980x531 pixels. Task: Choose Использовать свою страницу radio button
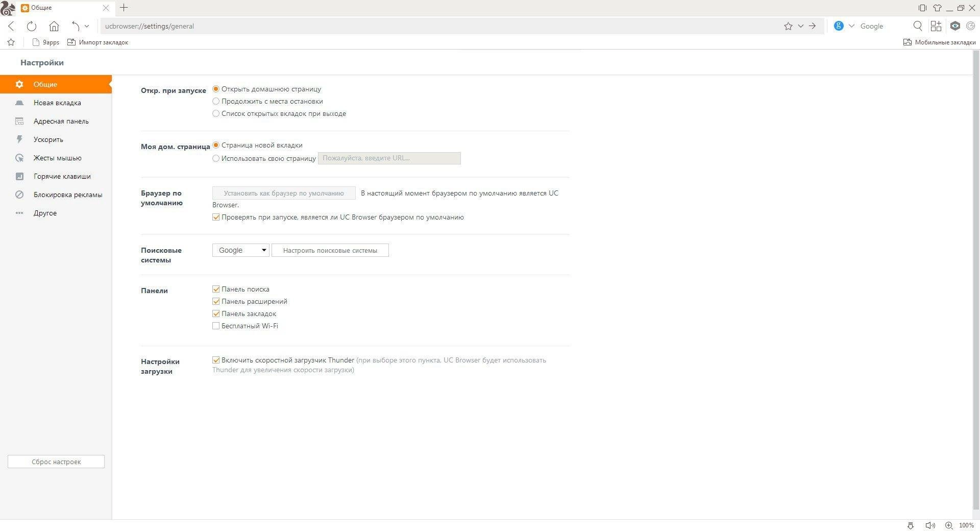216,158
